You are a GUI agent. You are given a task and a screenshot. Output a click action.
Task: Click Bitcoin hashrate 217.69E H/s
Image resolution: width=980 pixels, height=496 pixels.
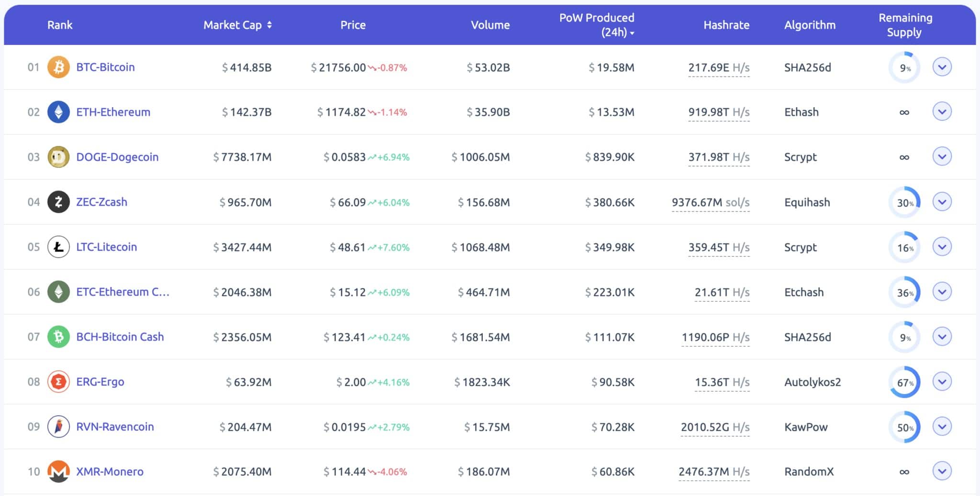click(x=719, y=68)
